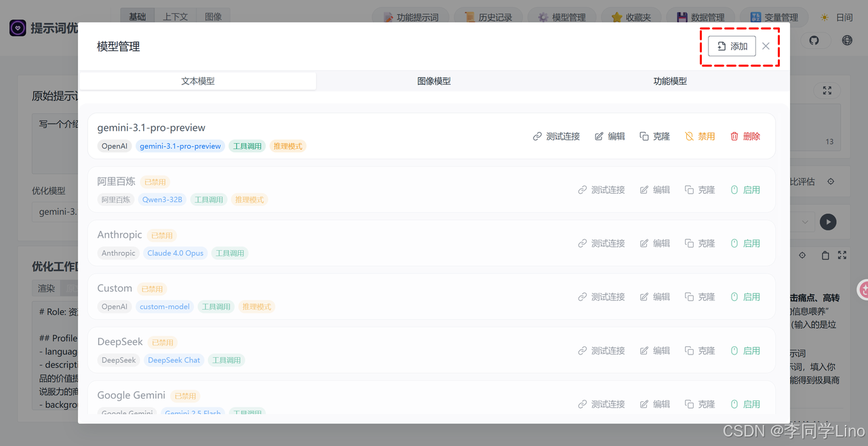
Task: Test connection for DeepSeek model
Action: (601, 350)
